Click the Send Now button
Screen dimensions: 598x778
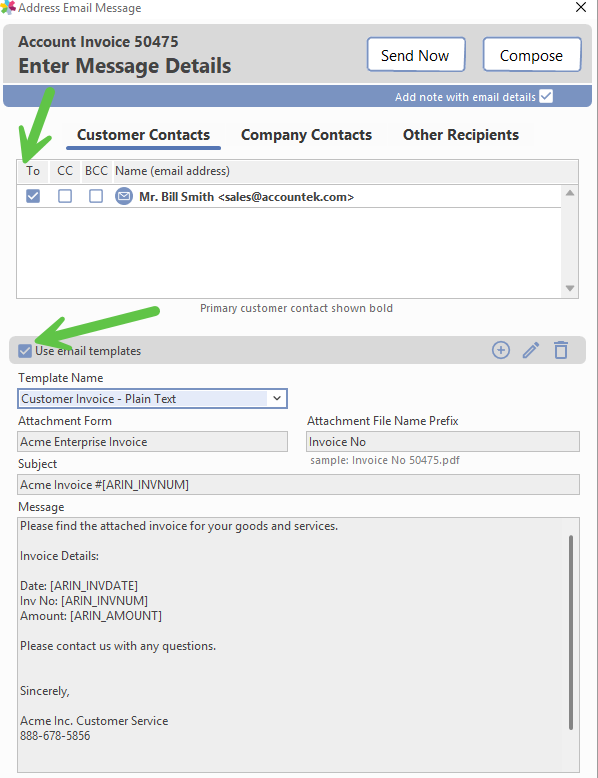click(x=416, y=55)
